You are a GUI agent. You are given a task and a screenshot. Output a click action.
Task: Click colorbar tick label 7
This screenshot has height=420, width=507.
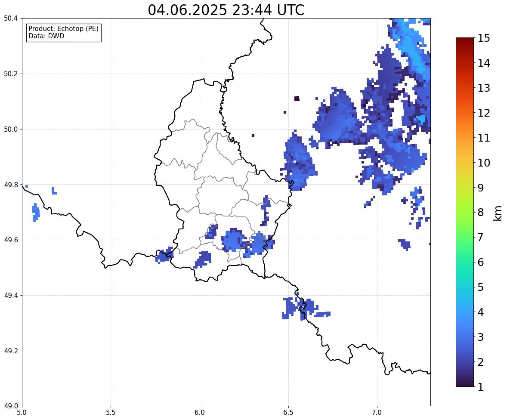click(x=480, y=237)
